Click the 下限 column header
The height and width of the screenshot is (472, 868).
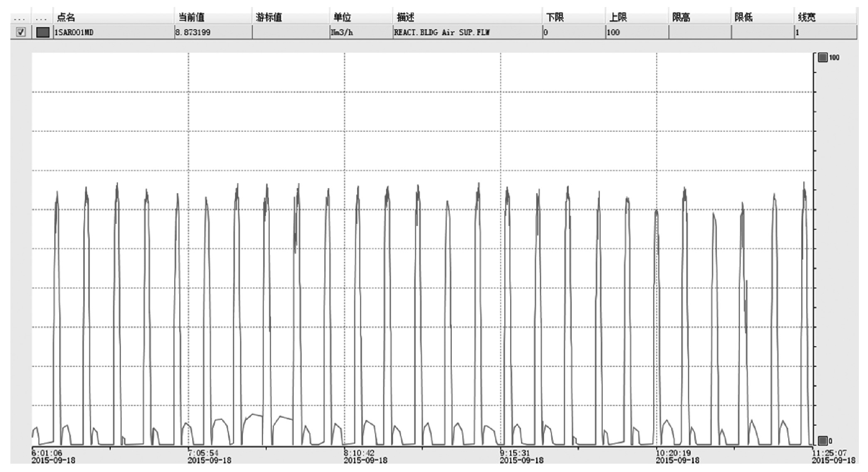point(555,17)
